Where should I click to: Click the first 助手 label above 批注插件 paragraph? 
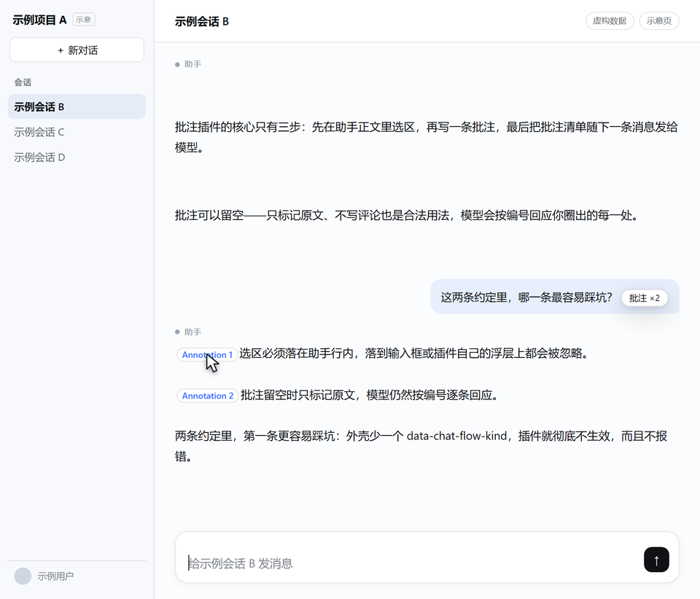coord(192,64)
